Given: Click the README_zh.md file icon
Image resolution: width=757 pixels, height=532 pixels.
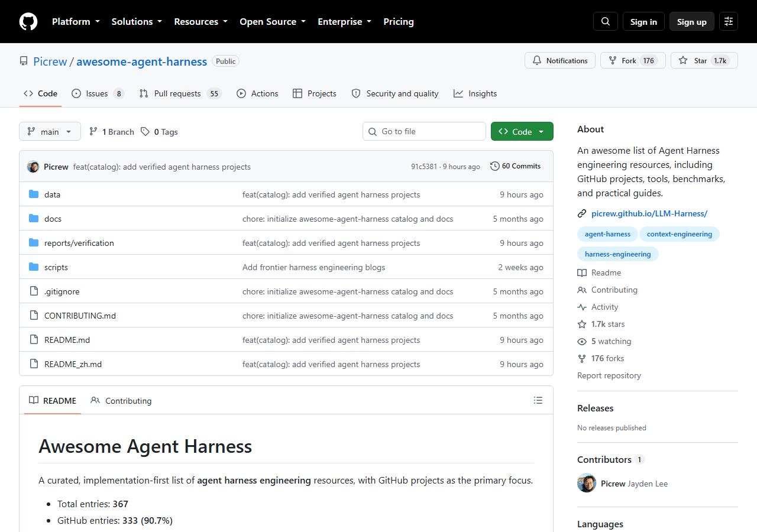Looking at the screenshot, I should [x=34, y=364].
